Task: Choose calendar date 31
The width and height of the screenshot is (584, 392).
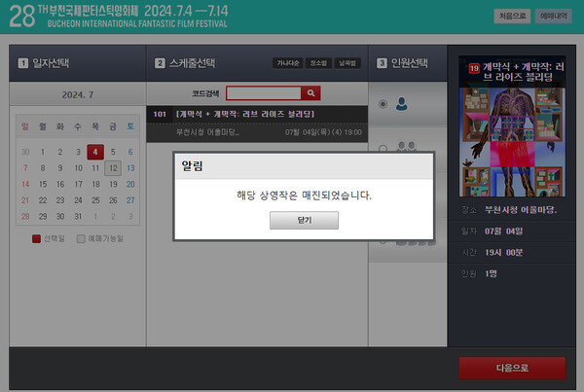Action: coord(78,216)
